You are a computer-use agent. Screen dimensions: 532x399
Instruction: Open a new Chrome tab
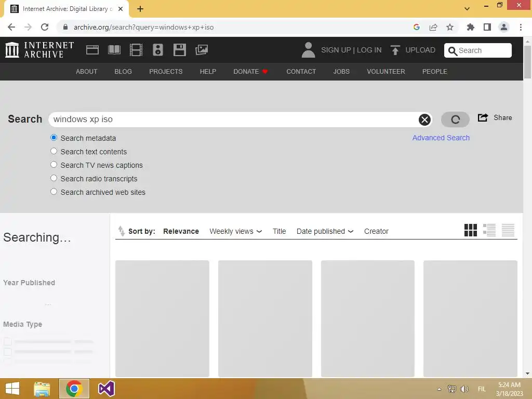[x=140, y=9]
